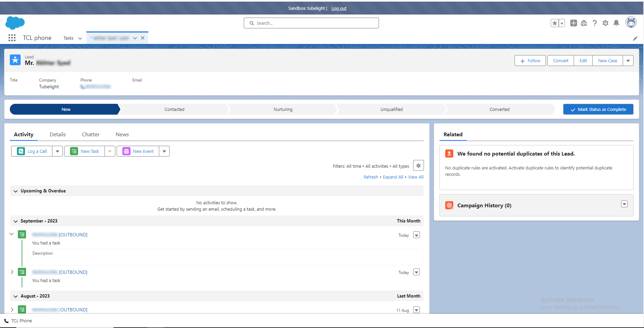Open activity timeline filter settings gear
The height and width of the screenshot is (328, 644).
point(418,166)
